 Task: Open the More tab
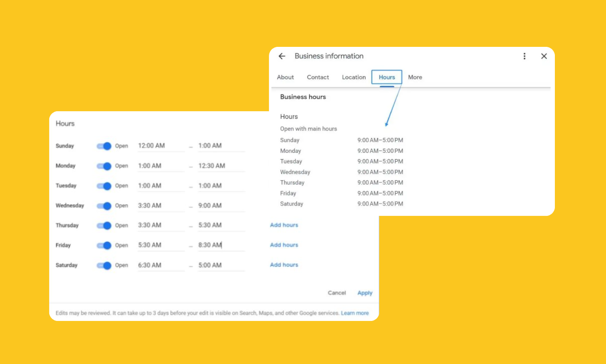[415, 77]
